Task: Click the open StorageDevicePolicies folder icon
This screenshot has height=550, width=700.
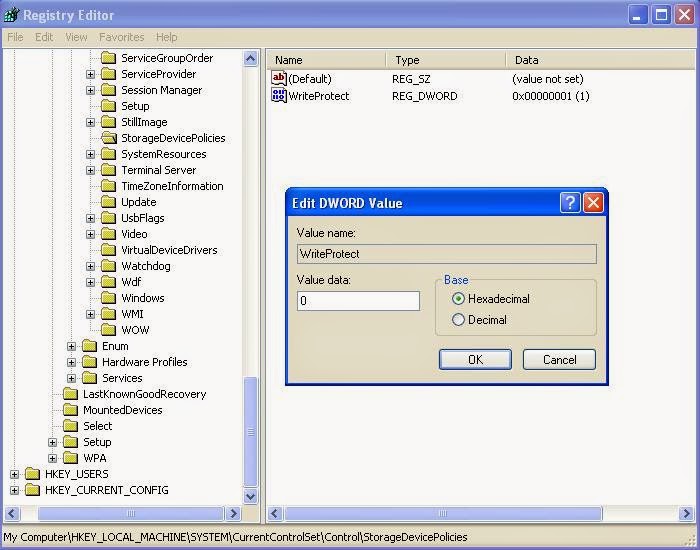Action: point(108,138)
